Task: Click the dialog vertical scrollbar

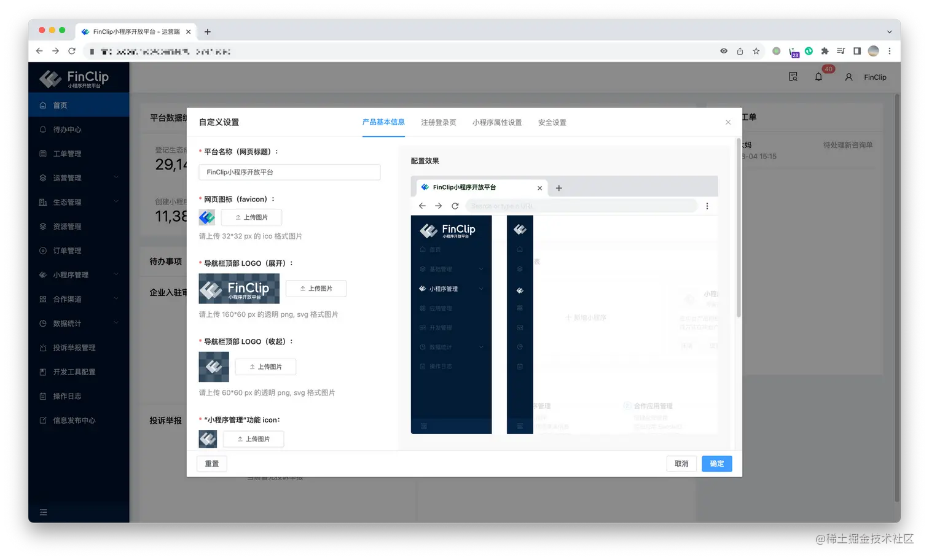Action: (x=738, y=228)
